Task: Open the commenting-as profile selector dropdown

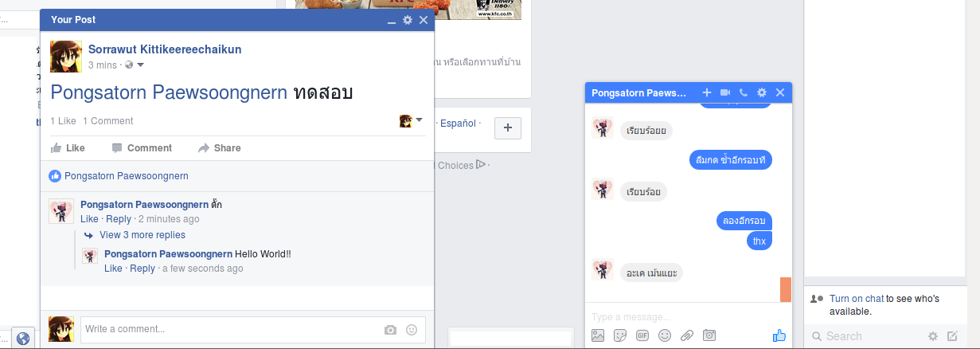Action: point(411,121)
